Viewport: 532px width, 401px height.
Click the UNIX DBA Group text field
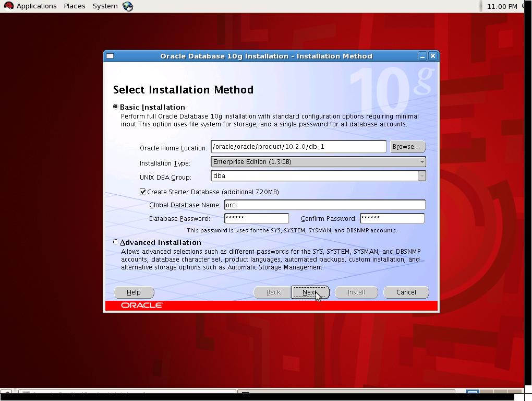315,176
